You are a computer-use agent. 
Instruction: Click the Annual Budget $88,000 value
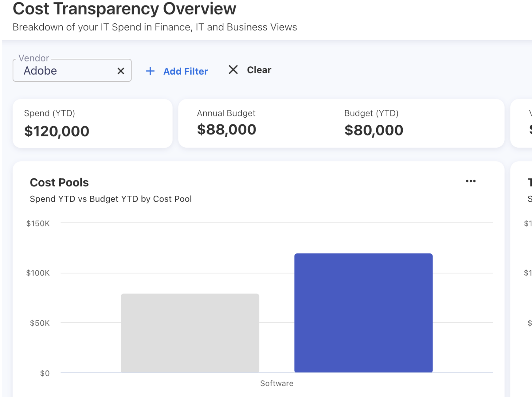pyautogui.click(x=226, y=130)
